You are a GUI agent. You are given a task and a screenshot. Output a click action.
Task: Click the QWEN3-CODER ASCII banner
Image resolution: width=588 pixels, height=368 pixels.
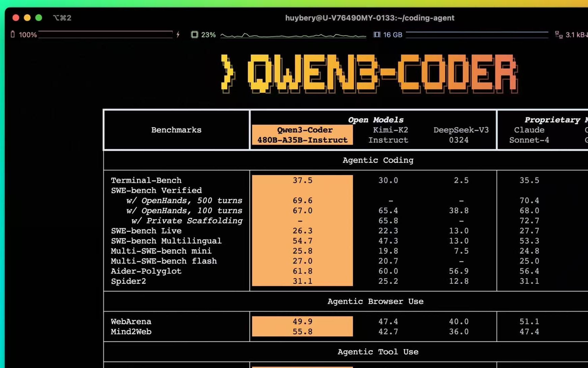click(369, 73)
